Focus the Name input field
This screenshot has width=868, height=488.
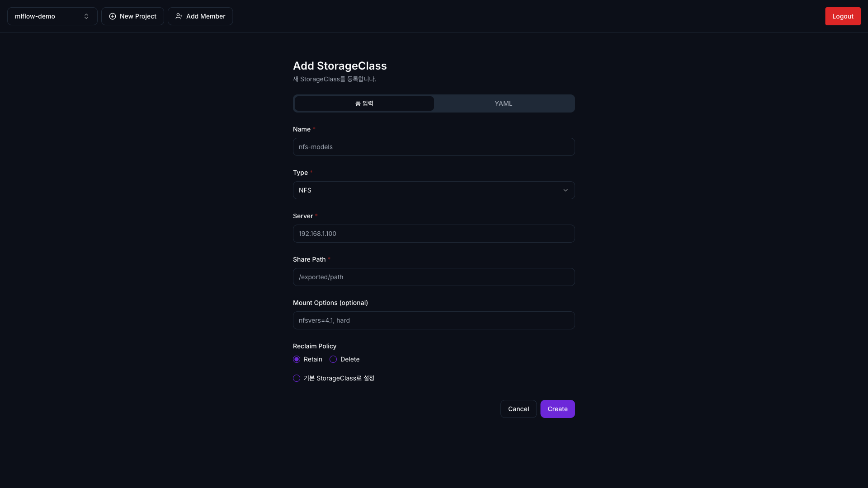coord(434,147)
